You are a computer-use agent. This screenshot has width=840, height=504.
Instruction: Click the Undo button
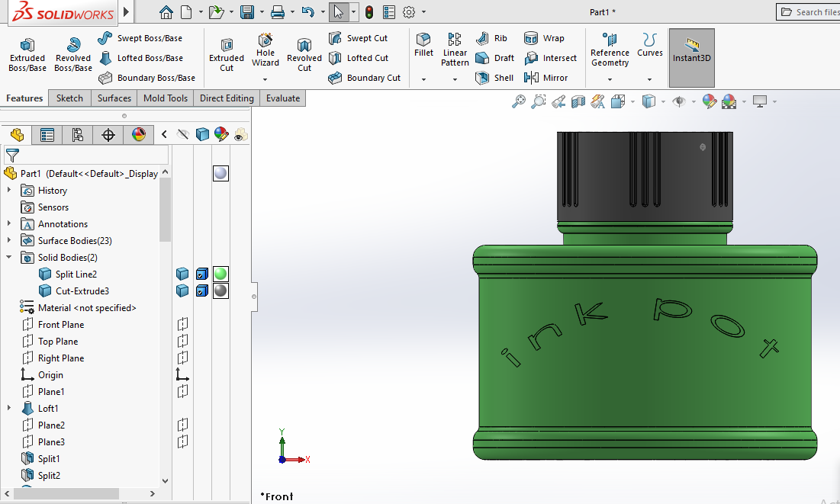(307, 11)
